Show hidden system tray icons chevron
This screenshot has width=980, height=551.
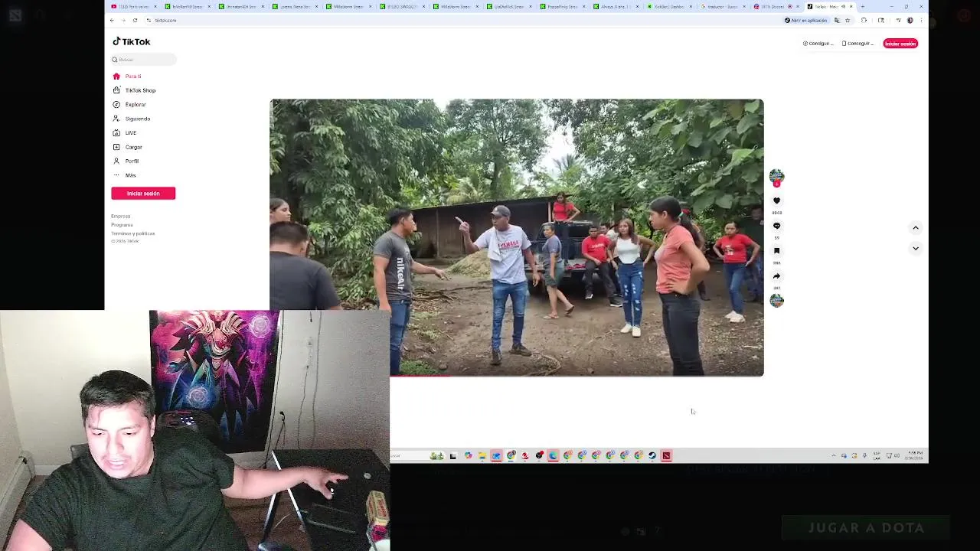(x=834, y=455)
